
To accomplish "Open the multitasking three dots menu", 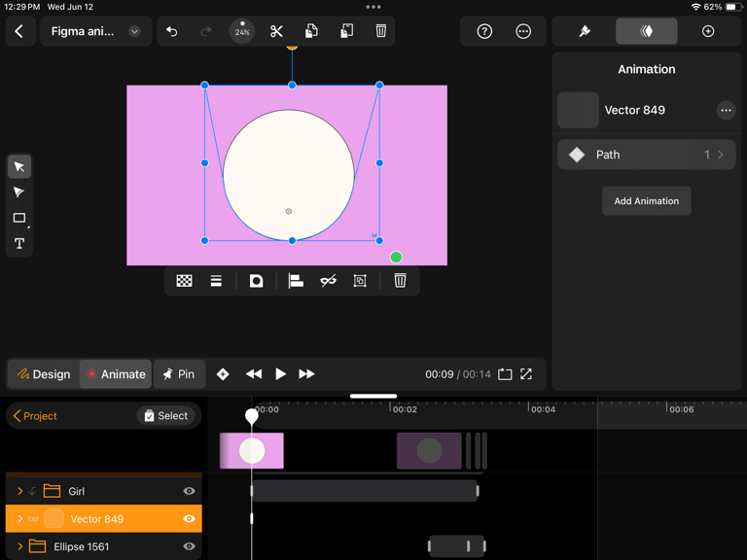I will pos(373,7).
